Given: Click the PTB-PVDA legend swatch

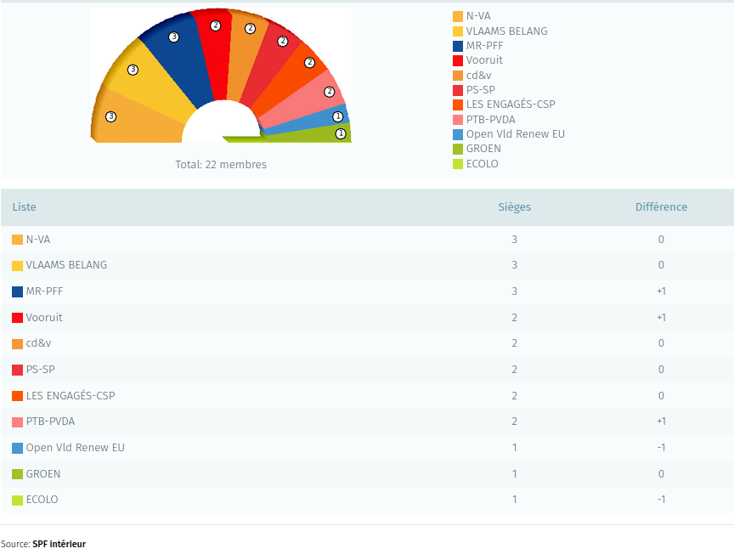Looking at the screenshot, I should point(458,120).
